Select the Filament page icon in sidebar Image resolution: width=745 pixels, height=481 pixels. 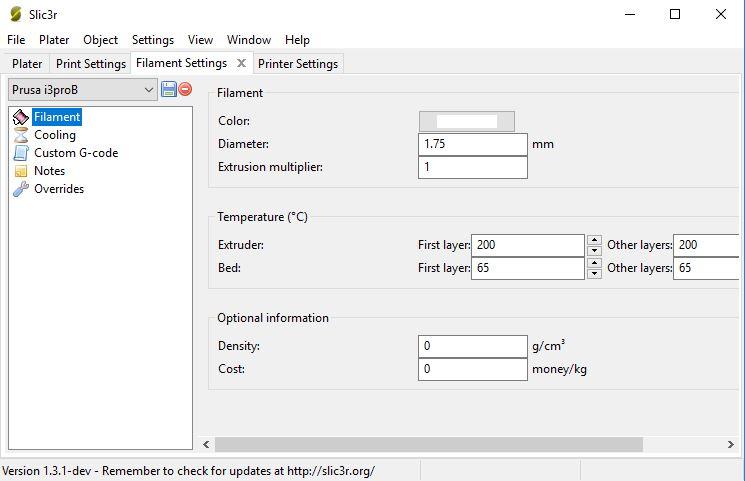(21, 117)
